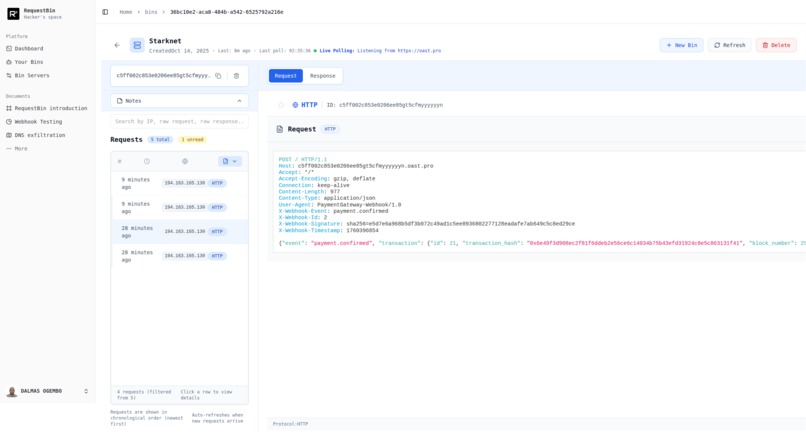The width and height of the screenshot is (806, 439).
Task: Sort requests by the globe column
Action: pyautogui.click(x=185, y=161)
